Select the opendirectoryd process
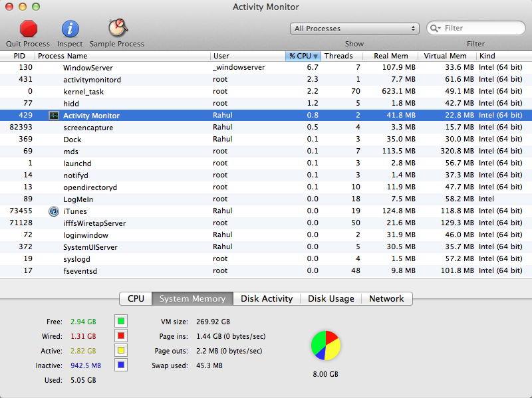This screenshot has width=532, height=398. (x=266, y=187)
